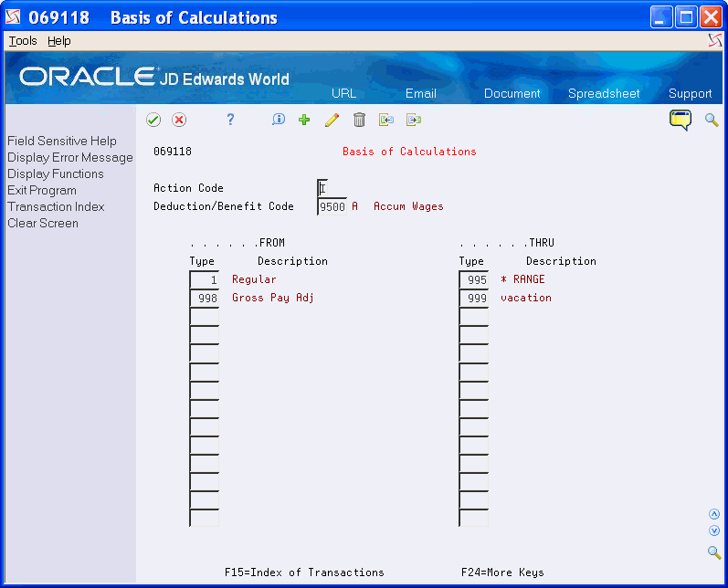Click the FROM Type field containing 1
The width and height of the screenshot is (728, 588).
(205, 279)
